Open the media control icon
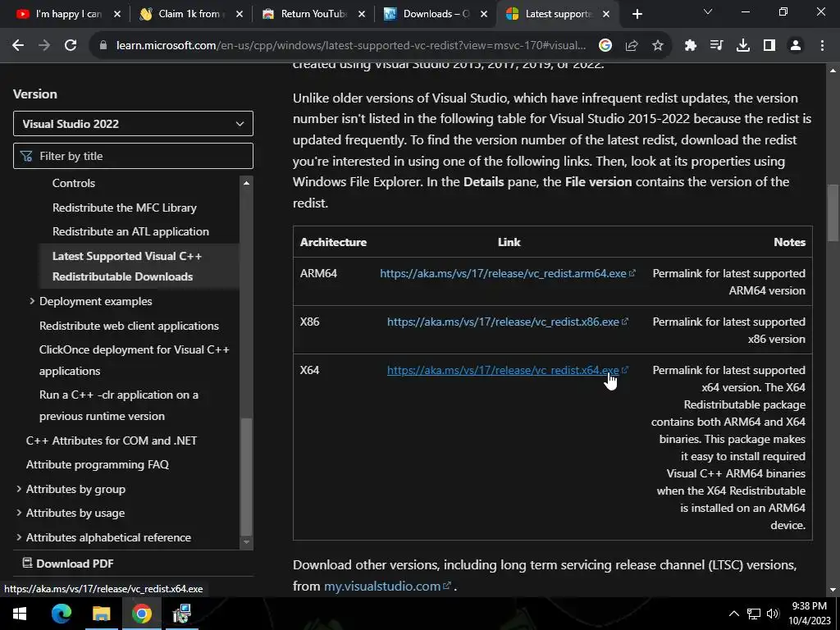This screenshot has height=630, width=840. [x=717, y=46]
